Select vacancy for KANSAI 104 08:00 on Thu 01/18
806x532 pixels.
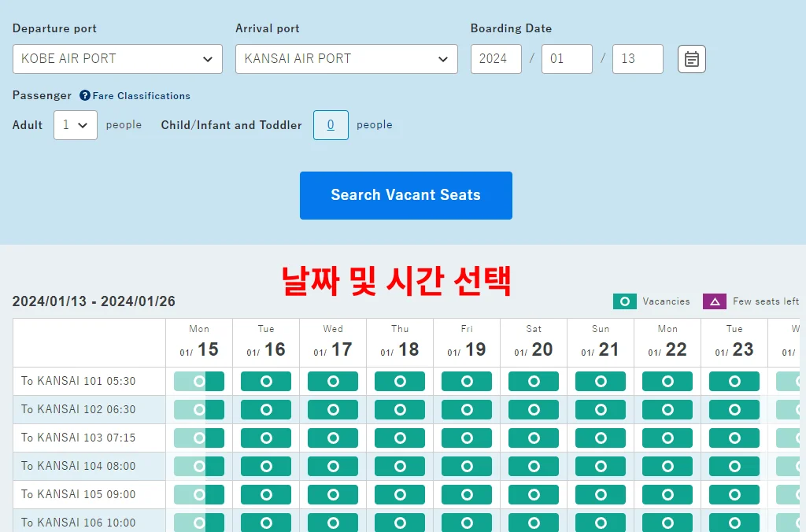click(399, 465)
